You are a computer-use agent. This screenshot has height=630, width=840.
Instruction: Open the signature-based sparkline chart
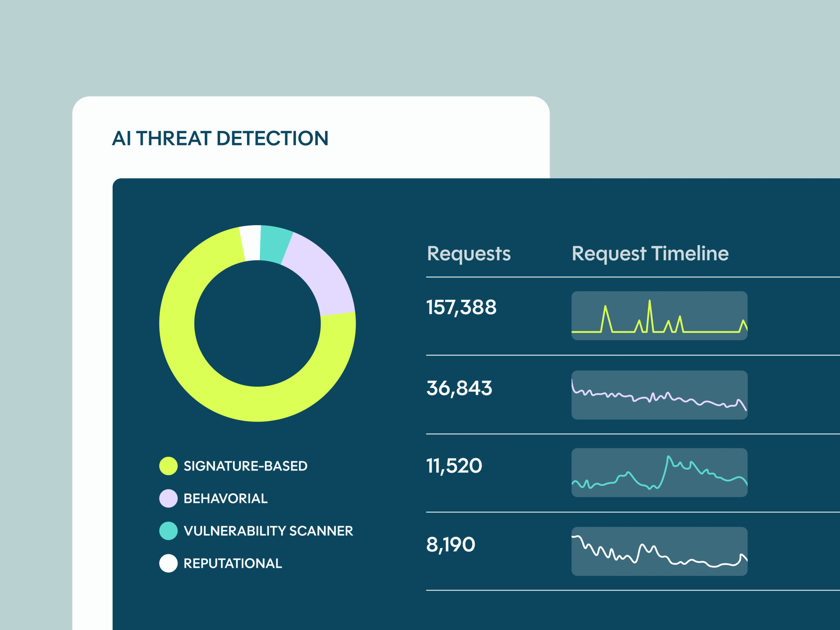tap(659, 316)
